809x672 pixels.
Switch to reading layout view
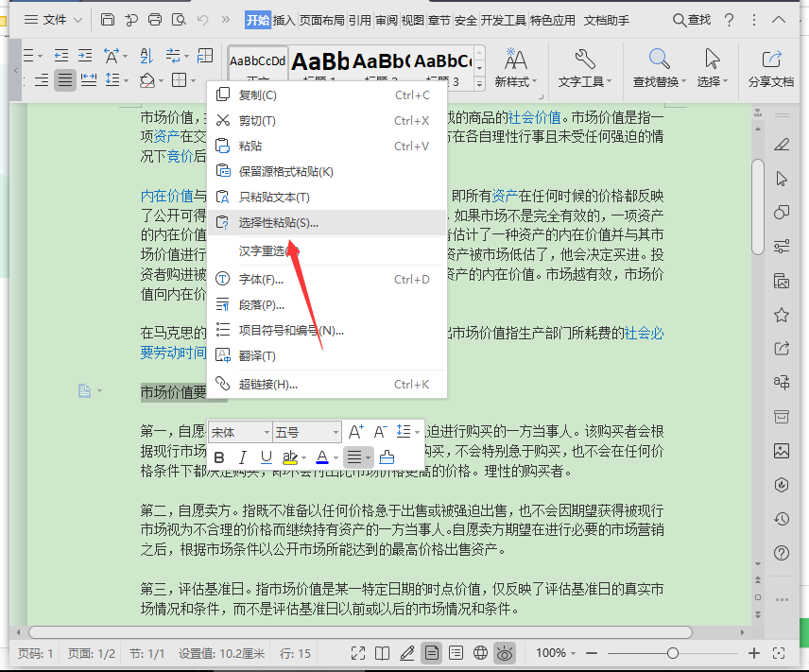383,653
